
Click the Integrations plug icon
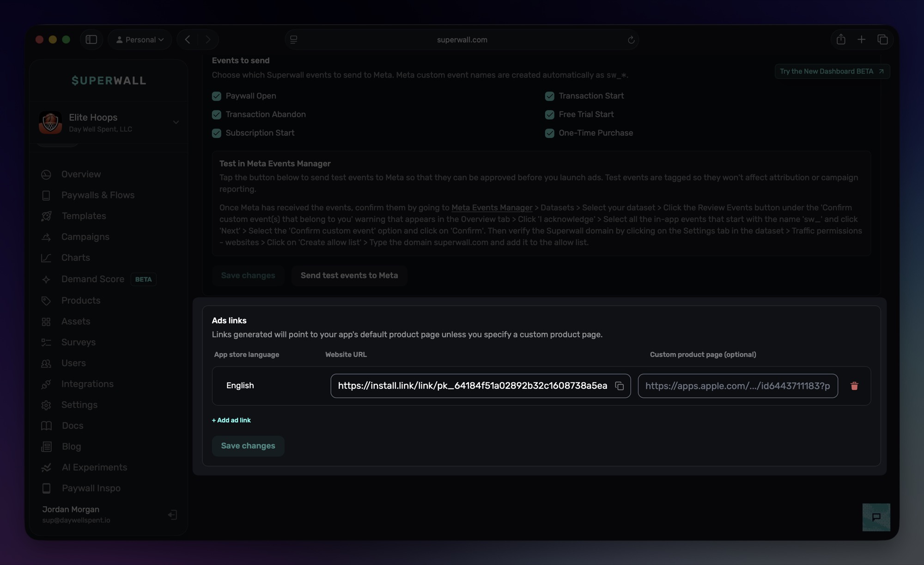click(x=46, y=384)
